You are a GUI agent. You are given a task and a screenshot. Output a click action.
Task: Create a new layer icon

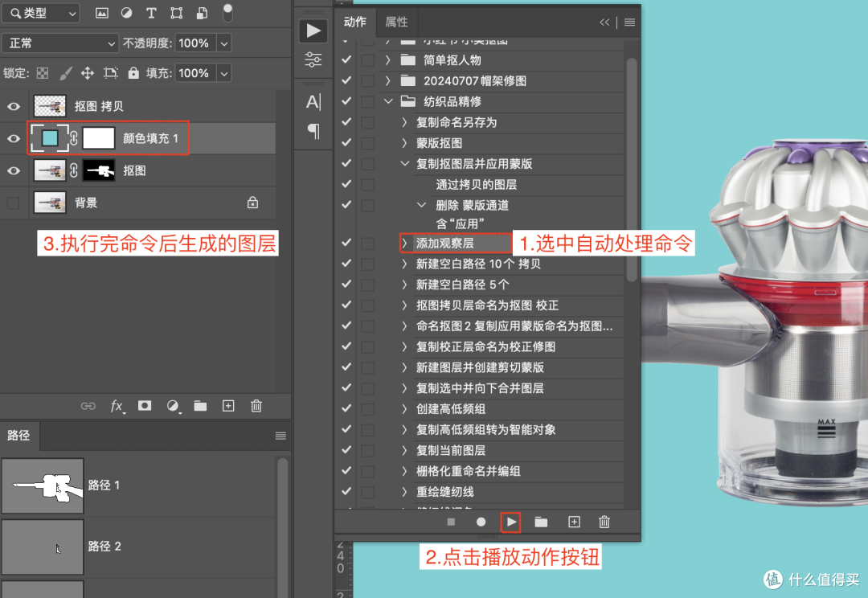(x=228, y=406)
